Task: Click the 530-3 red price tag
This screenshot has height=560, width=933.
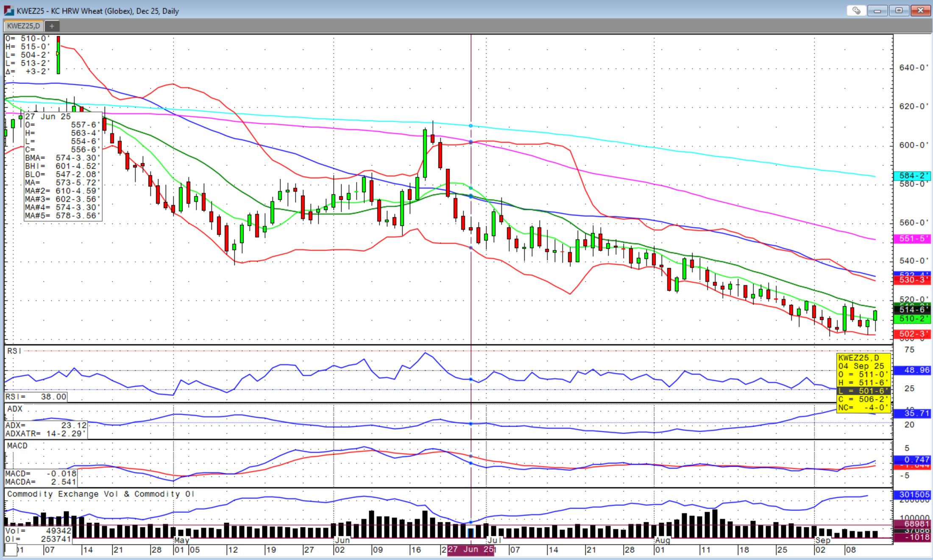Action: [x=912, y=280]
